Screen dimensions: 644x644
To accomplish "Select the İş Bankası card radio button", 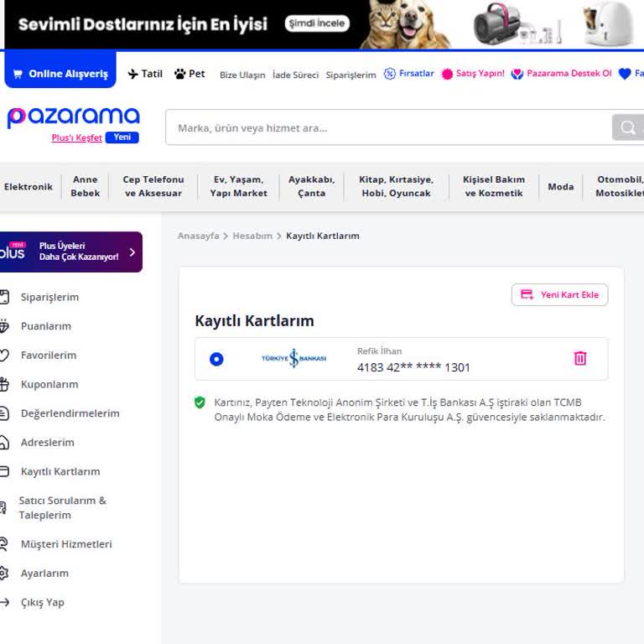I will pos(216,359).
